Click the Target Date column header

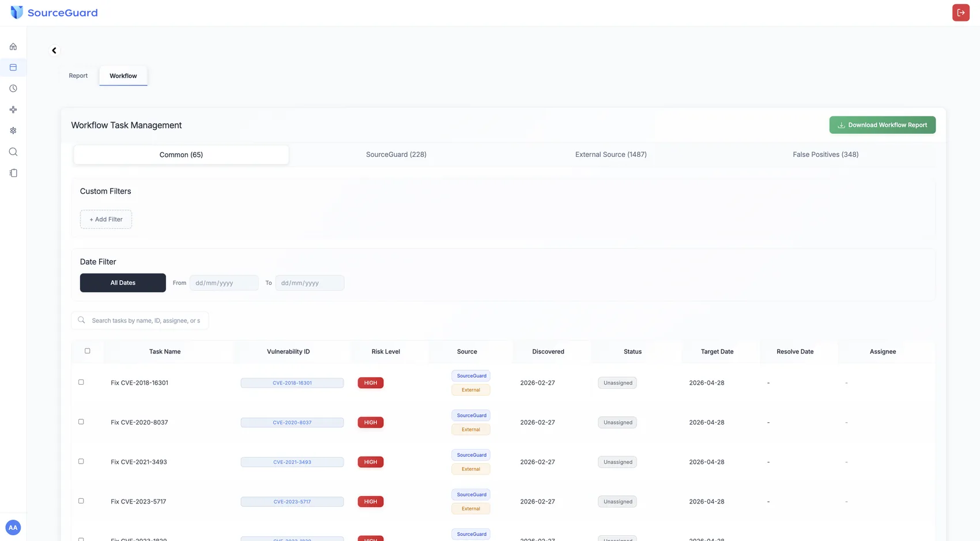[717, 352]
